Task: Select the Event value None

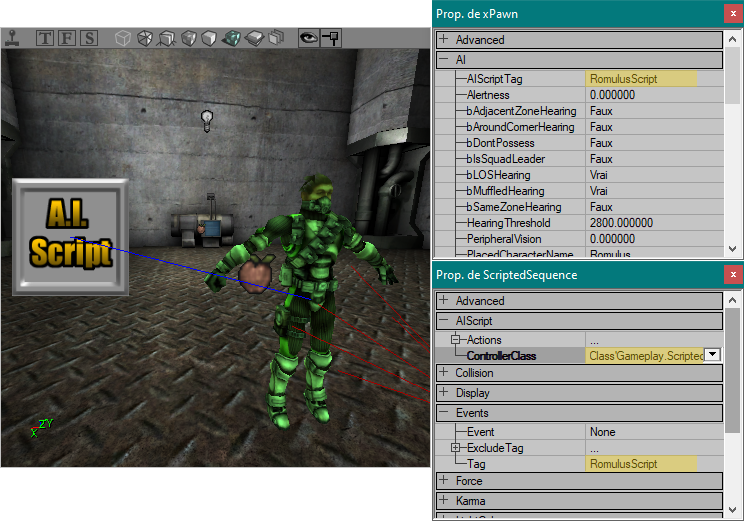Action: click(603, 432)
